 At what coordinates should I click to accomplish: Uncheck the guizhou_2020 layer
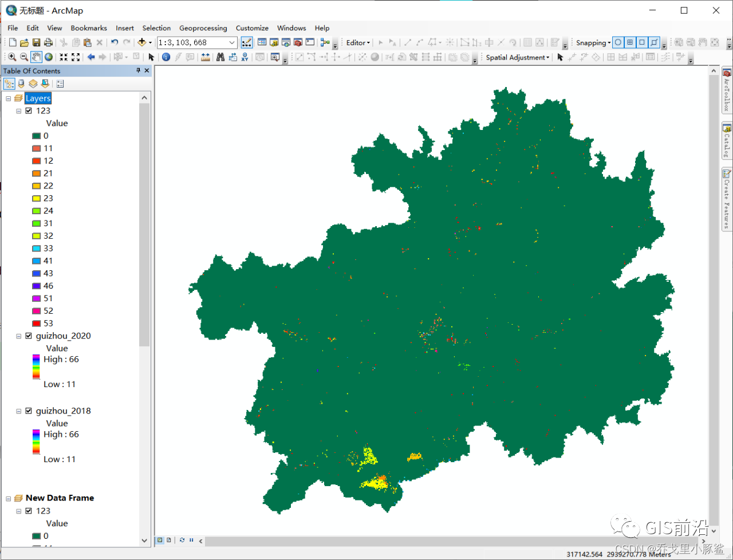click(x=29, y=336)
